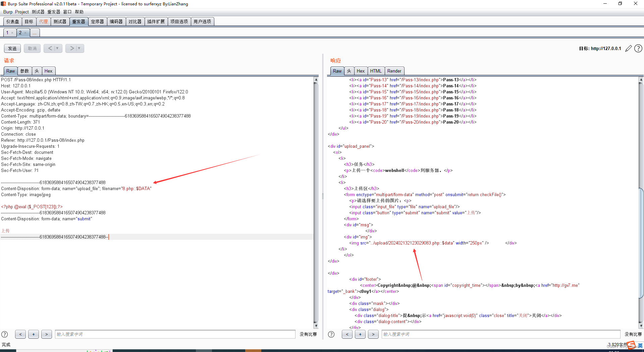Click the Sogou input method tray icon
Viewport: 644px width, 352px height.
pyautogui.click(x=631, y=345)
